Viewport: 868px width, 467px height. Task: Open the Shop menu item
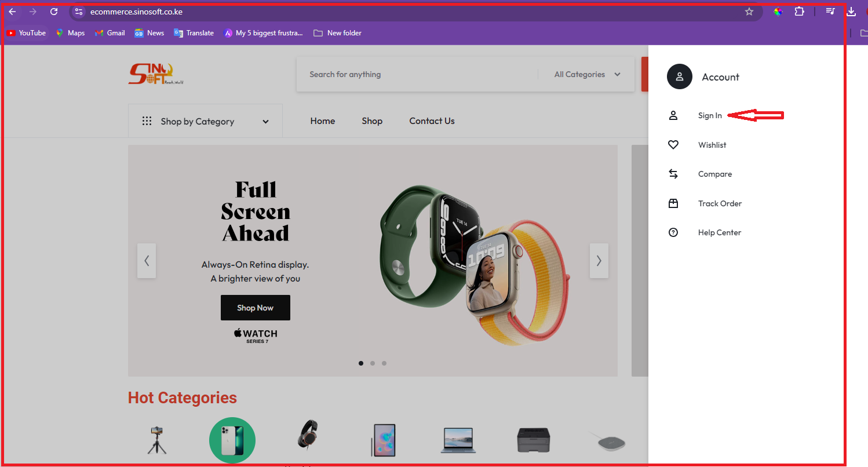coord(372,121)
